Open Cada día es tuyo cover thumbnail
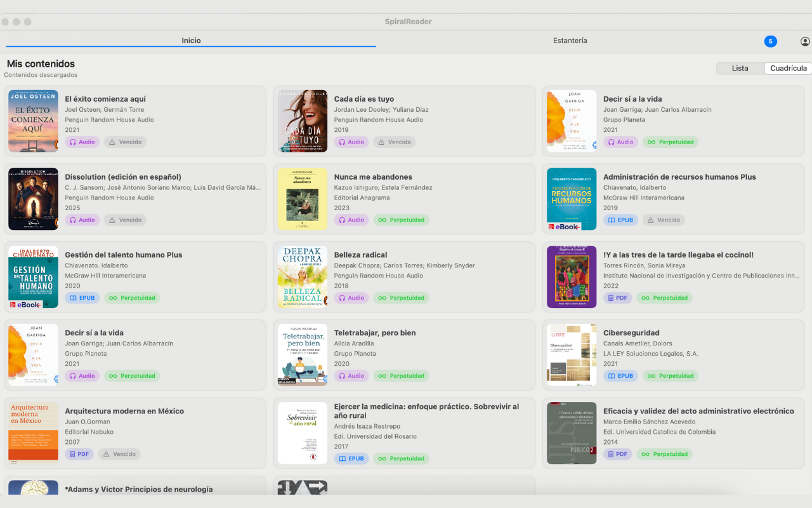 point(303,121)
